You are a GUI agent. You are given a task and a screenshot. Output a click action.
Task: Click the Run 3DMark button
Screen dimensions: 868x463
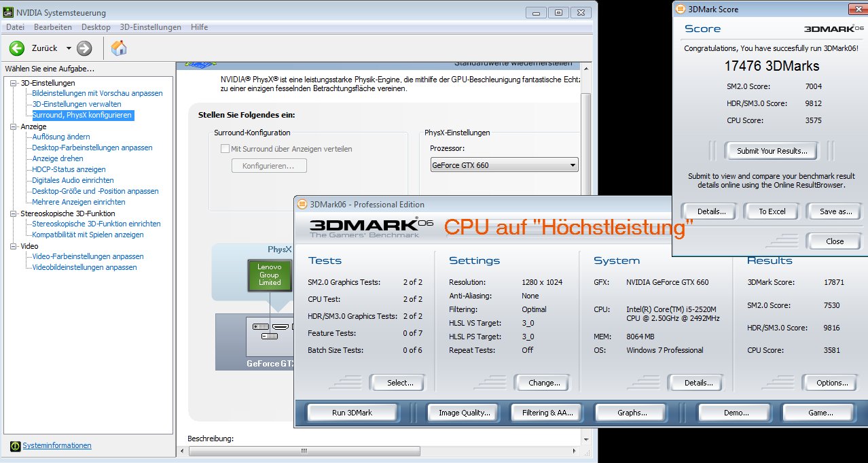click(x=352, y=413)
